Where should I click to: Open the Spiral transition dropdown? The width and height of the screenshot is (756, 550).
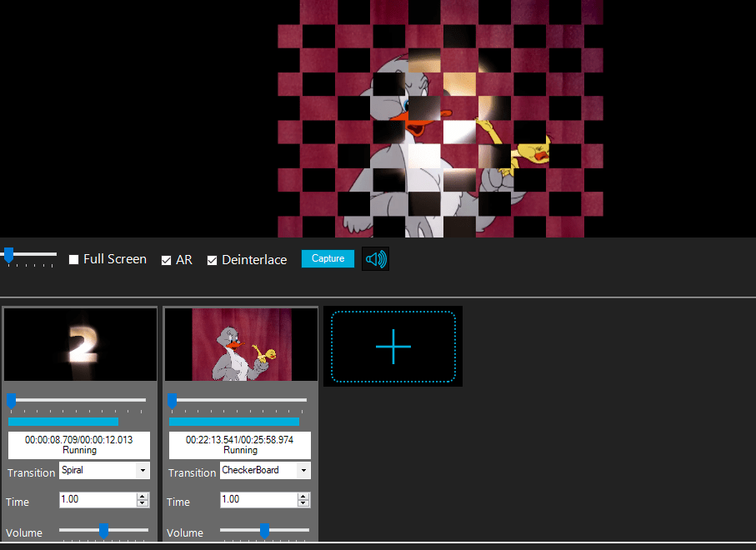(143, 471)
